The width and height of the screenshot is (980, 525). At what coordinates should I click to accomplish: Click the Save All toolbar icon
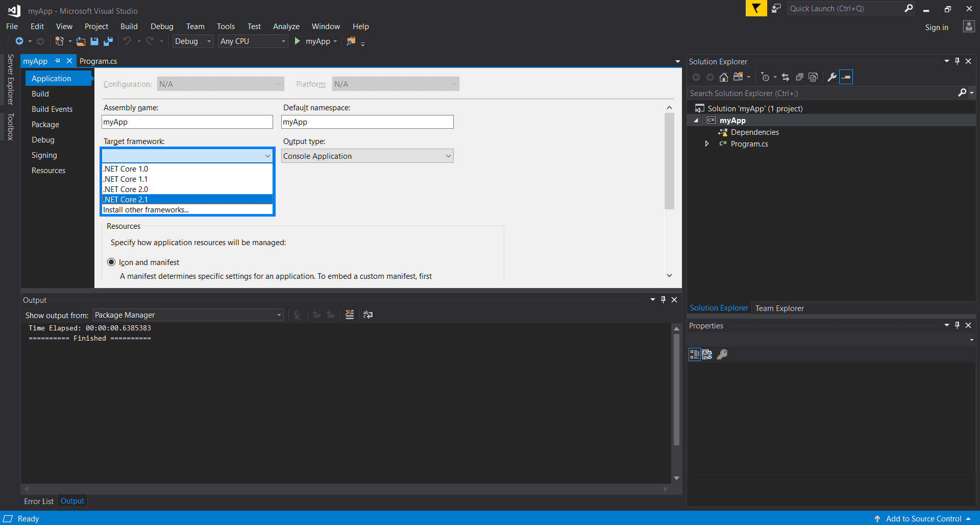108,41
